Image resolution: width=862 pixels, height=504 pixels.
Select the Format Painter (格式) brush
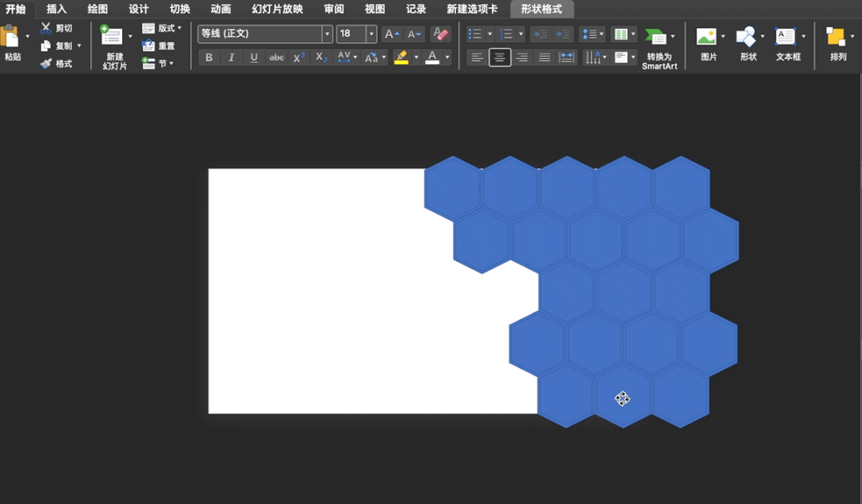46,63
